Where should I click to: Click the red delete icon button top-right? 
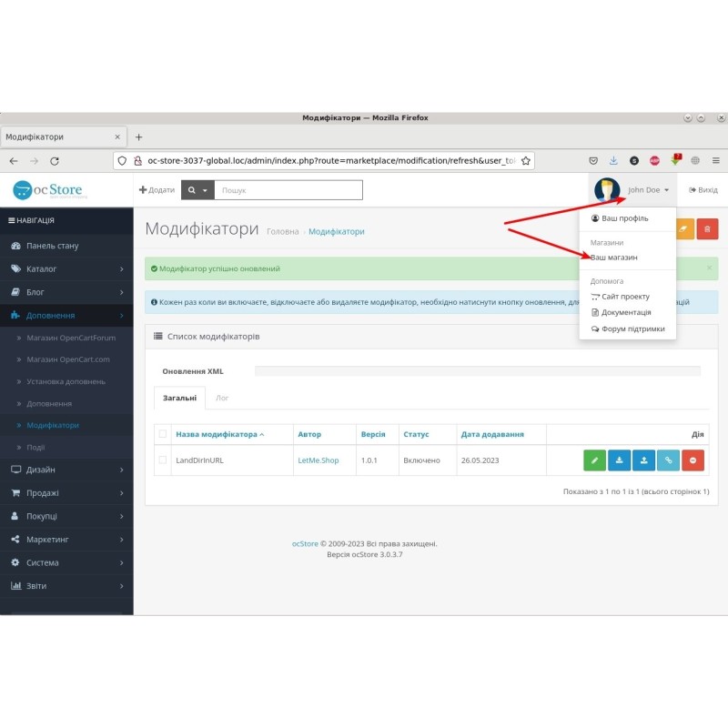point(709,228)
